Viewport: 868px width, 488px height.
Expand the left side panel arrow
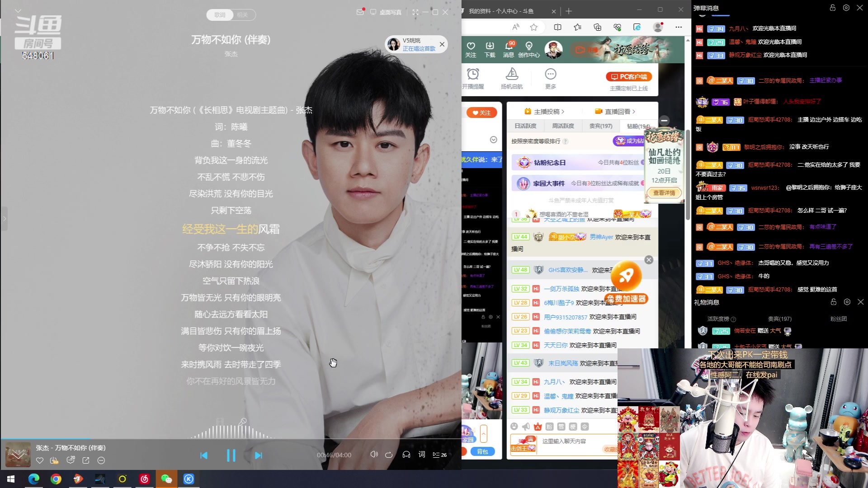pos(4,219)
